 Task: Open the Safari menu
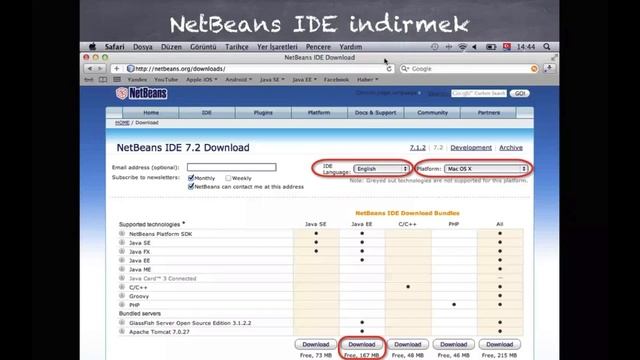tap(115, 47)
